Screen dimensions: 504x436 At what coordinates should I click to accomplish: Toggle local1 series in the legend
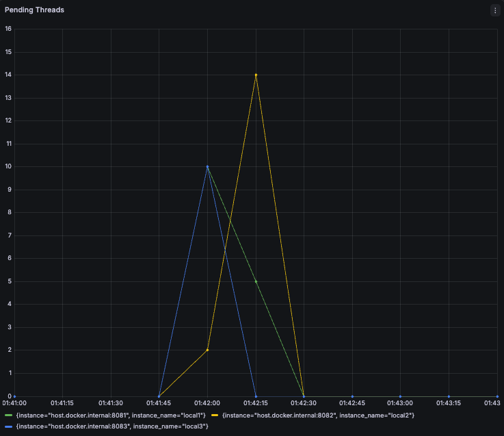pyautogui.click(x=111, y=415)
